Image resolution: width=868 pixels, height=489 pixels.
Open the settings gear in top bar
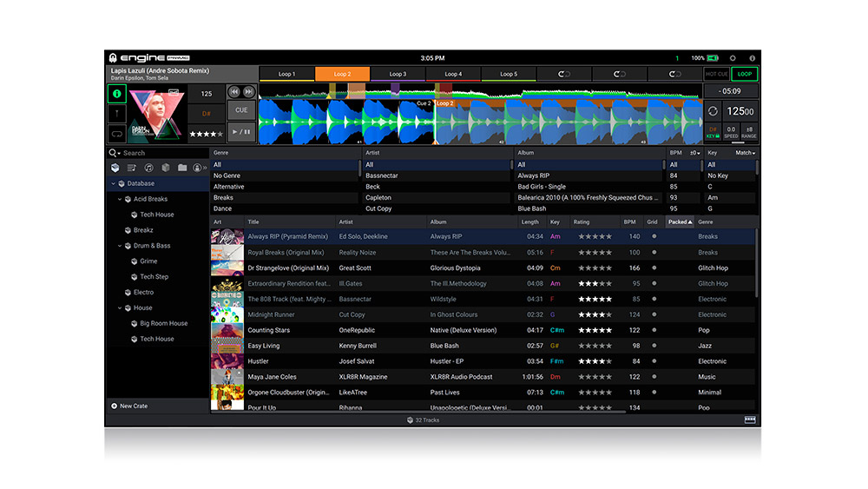733,58
